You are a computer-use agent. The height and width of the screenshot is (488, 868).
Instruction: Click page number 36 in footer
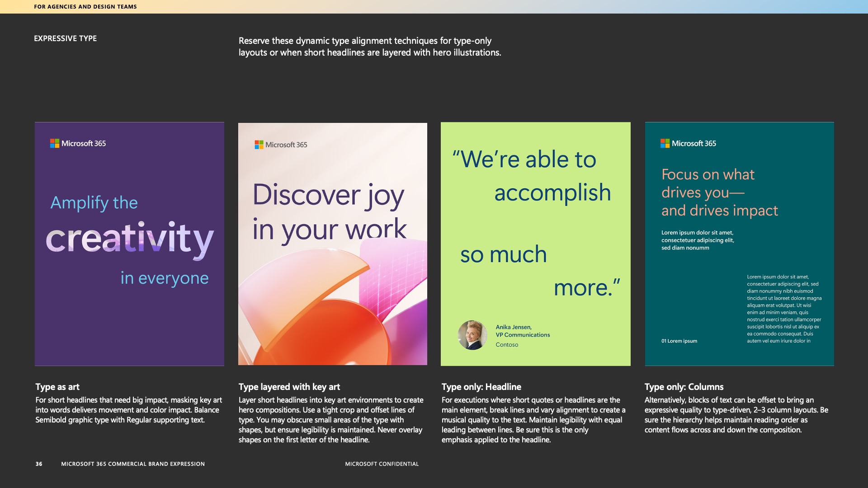[39, 464]
